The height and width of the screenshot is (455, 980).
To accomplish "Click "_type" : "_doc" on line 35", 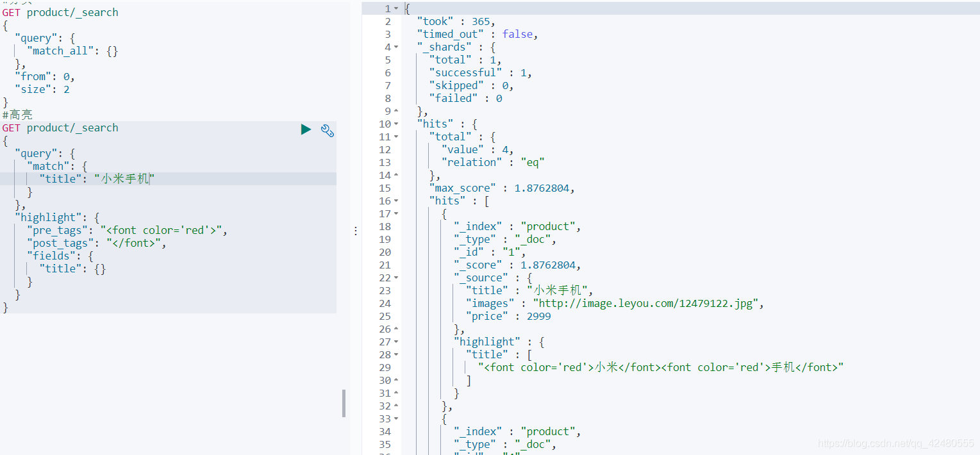I will tap(505, 444).
